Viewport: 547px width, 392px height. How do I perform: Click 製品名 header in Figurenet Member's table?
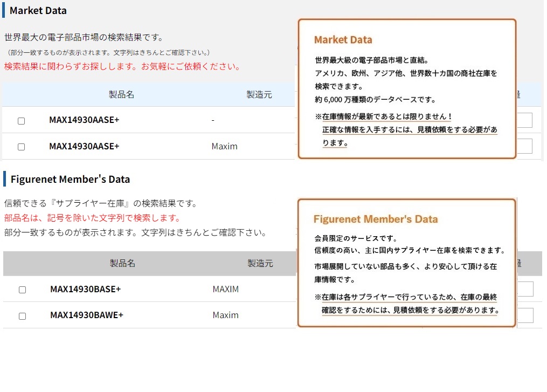[x=122, y=264]
